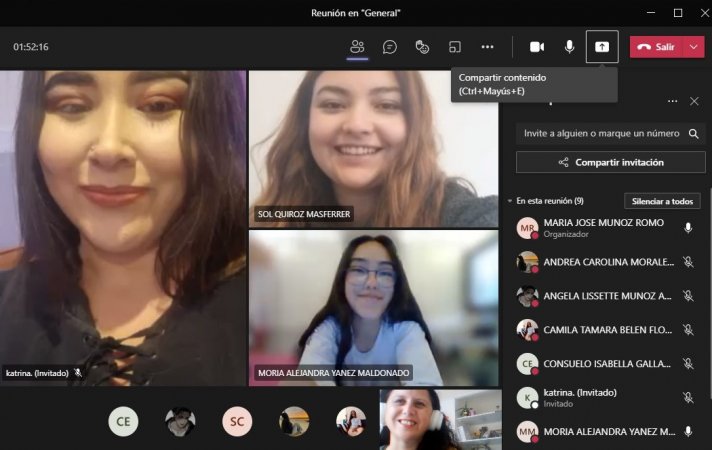This screenshot has width=712, height=450.
Task: Select ANDREA CAROLINA MORALE... in participants list
Action: [608, 262]
